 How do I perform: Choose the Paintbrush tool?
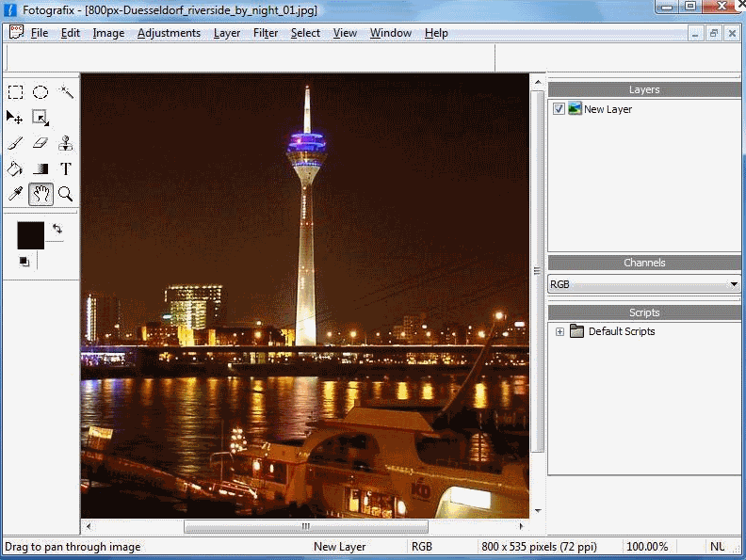(x=15, y=143)
